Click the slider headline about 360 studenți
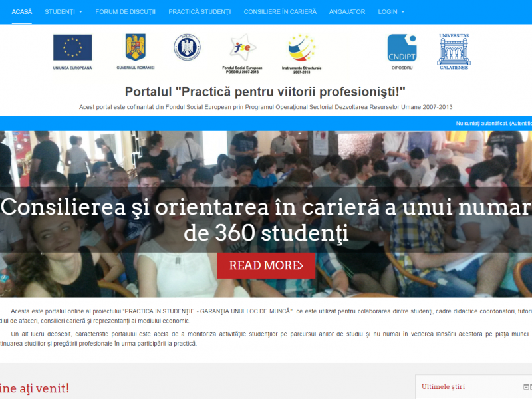 [x=266, y=219]
